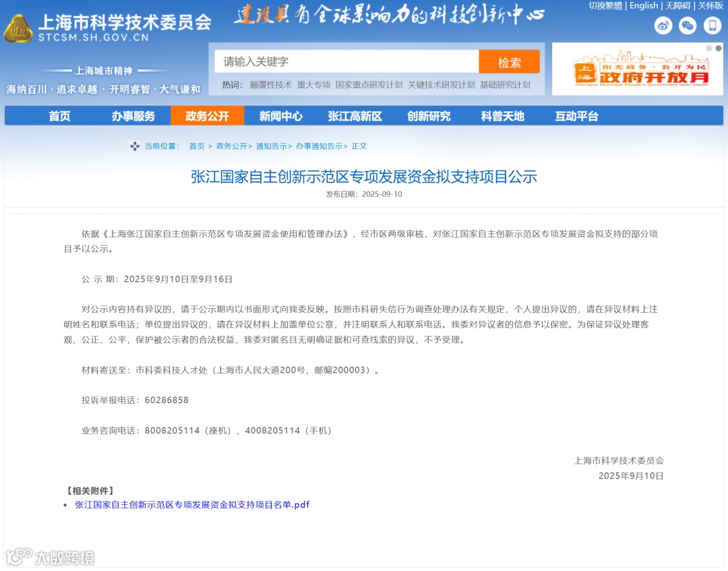The image size is (728, 571).
Task: Switch site language to English
Action: 644,5
